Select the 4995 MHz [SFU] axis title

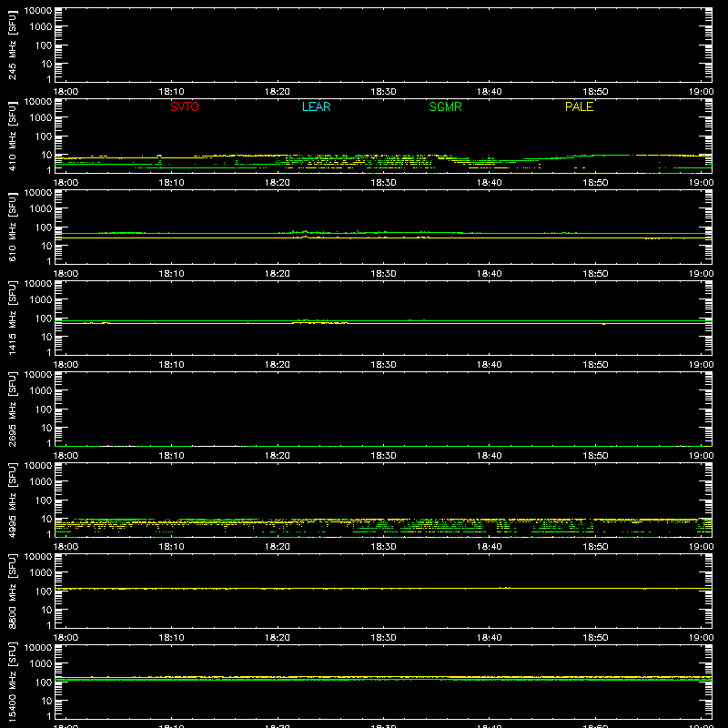12,500
